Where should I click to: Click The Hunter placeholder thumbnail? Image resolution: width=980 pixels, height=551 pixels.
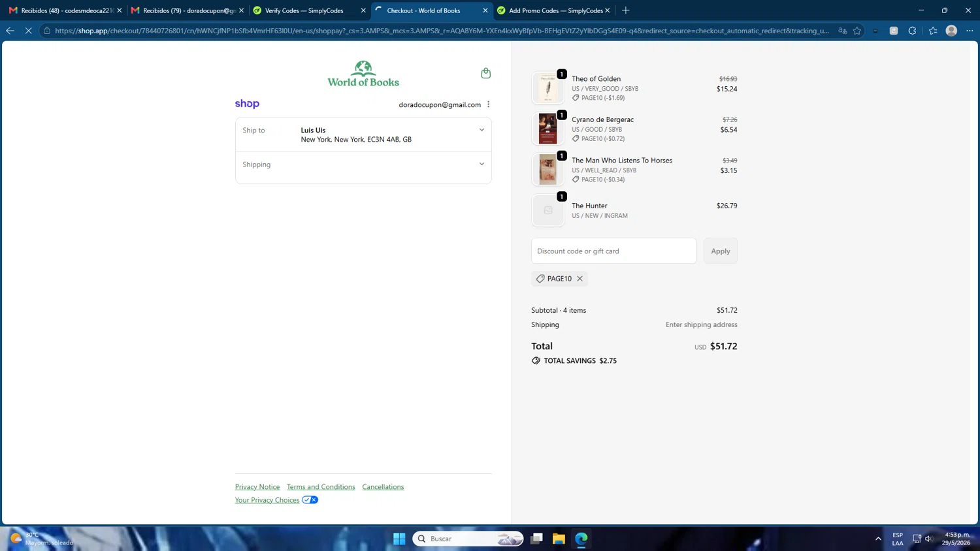tap(548, 210)
